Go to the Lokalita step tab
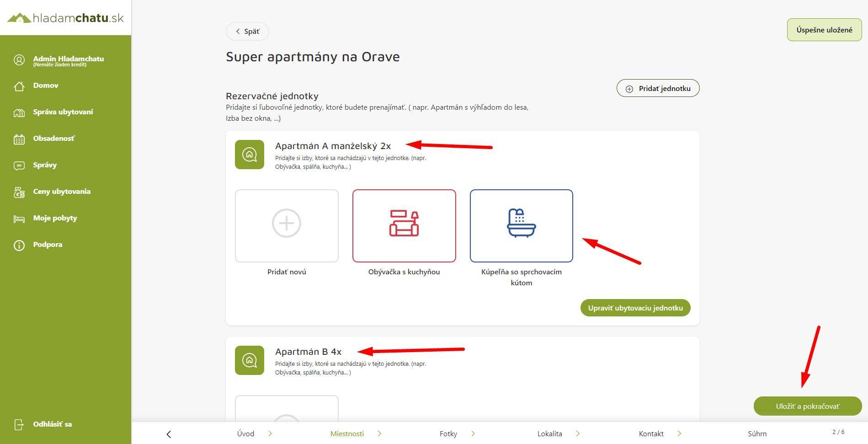The width and height of the screenshot is (868, 444). coord(549,434)
